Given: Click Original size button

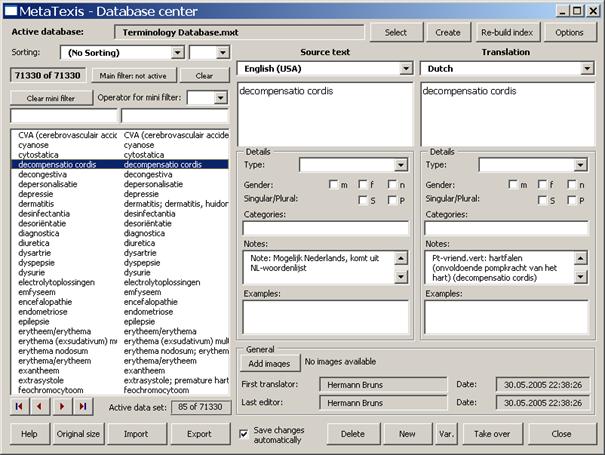Looking at the screenshot, I should 78,434.
